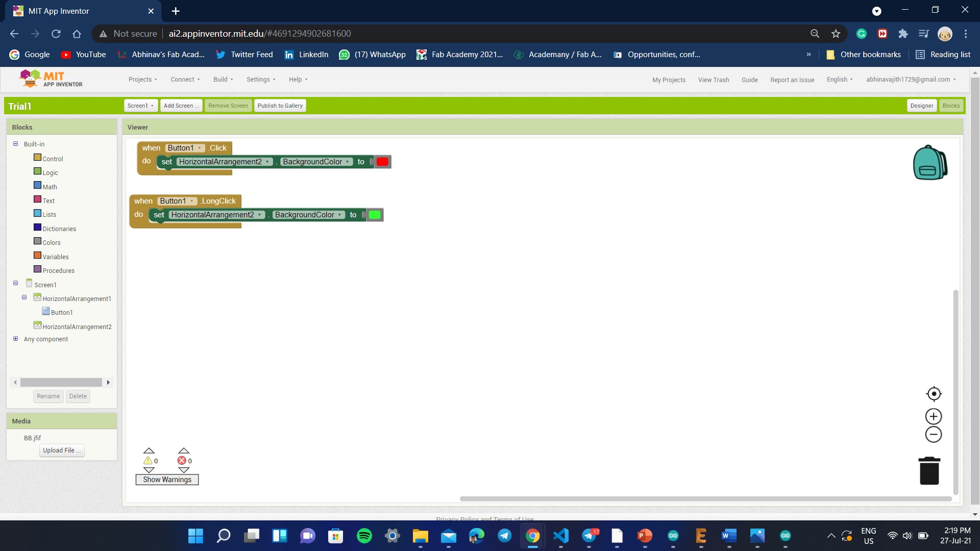980x551 pixels.
Task: Open the account email dropdown
Action: pos(911,80)
